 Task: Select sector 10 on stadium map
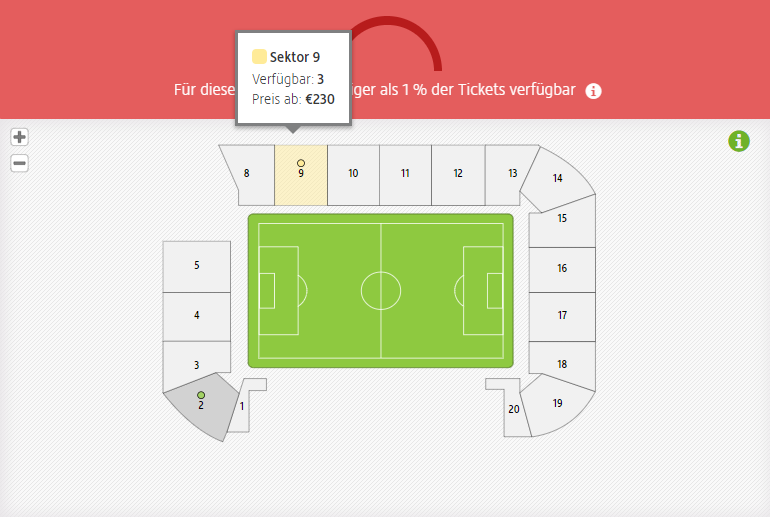point(353,175)
